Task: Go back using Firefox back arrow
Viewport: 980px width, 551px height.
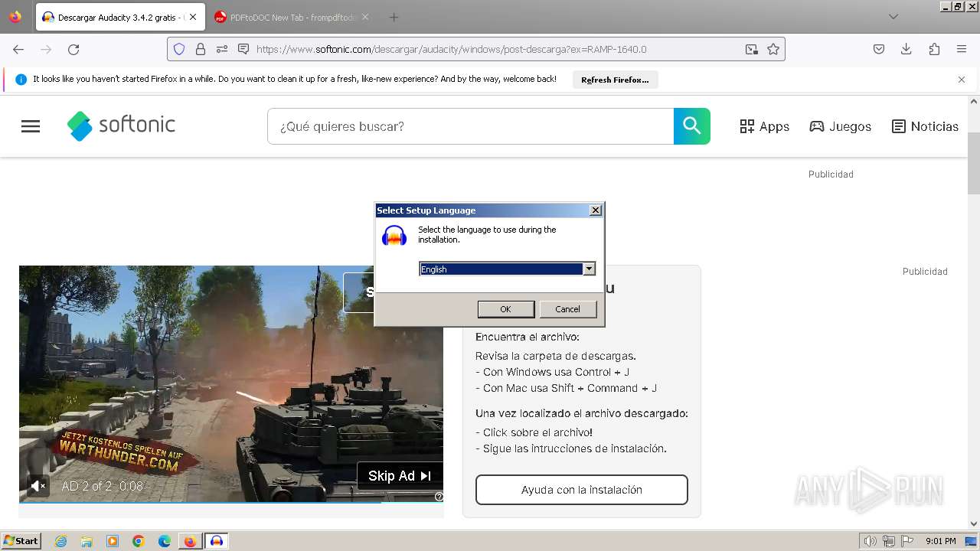Action: (18, 49)
